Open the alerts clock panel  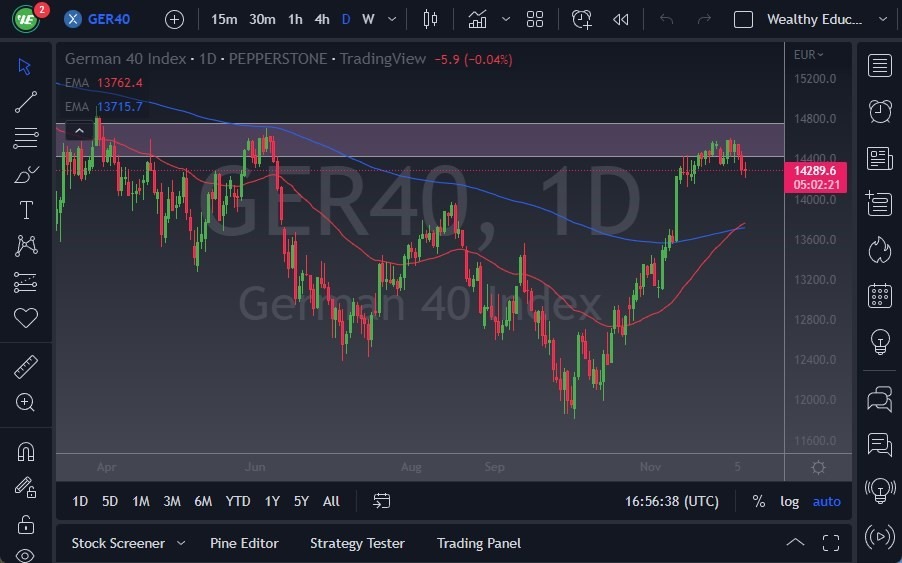pyautogui.click(x=880, y=111)
